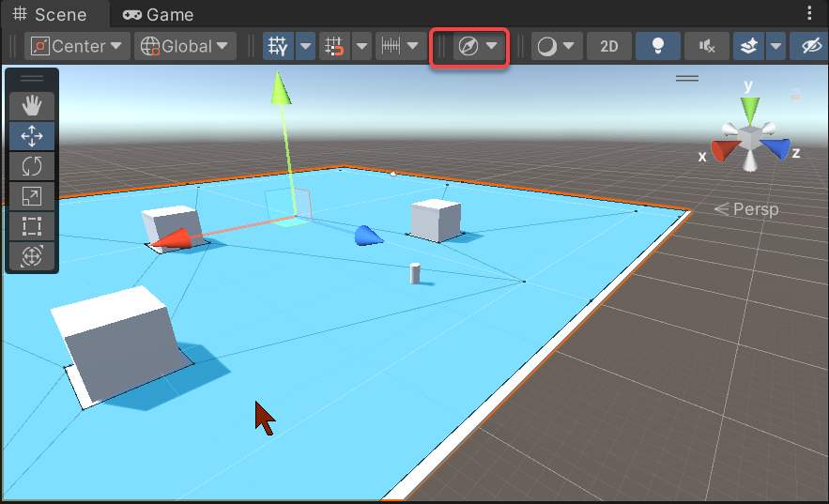Switch to the Game tab
This screenshot has height=504, width=829.
coord(158,14)
